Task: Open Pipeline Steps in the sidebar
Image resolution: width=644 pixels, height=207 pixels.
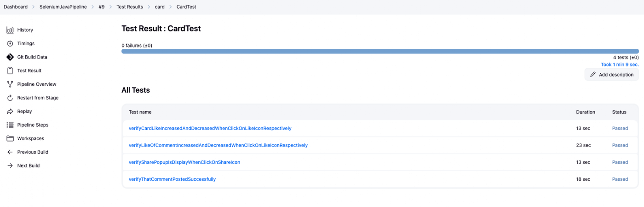Action: [33, 125]
